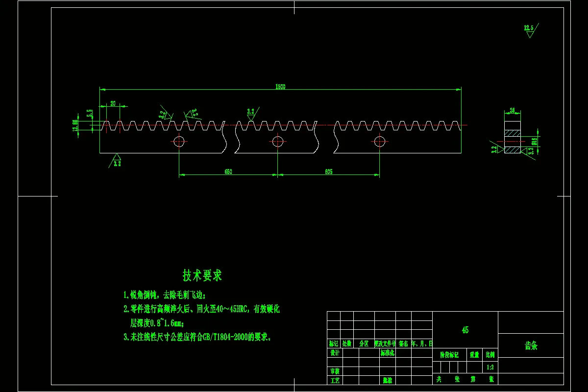Click the '标准化' cell in title block
The height and width of the screenshot is (392, 588).
tap(387, 353)
